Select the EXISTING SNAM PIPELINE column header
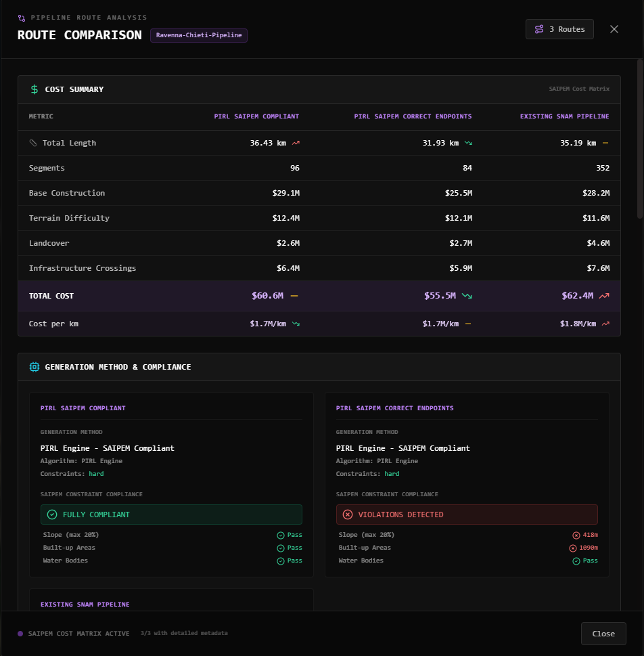The height and width of the screenshot is (656, 644). tap(566, 116)
